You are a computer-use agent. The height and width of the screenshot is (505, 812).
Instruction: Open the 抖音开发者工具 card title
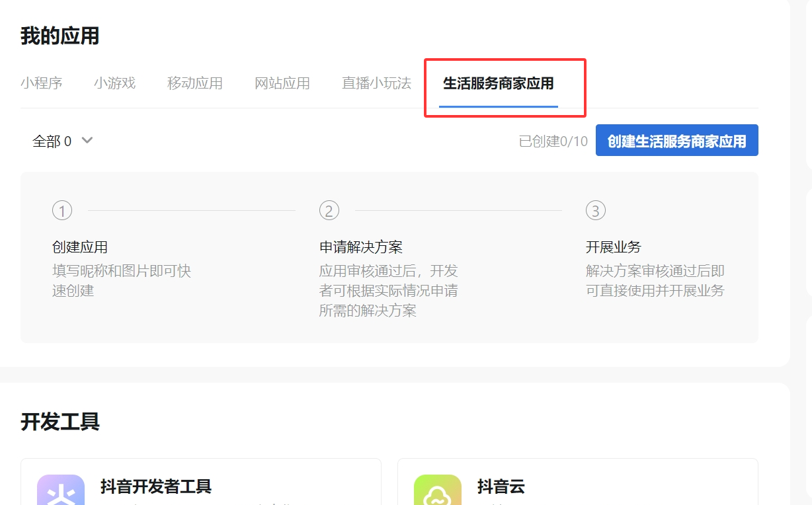pos(156,487)
